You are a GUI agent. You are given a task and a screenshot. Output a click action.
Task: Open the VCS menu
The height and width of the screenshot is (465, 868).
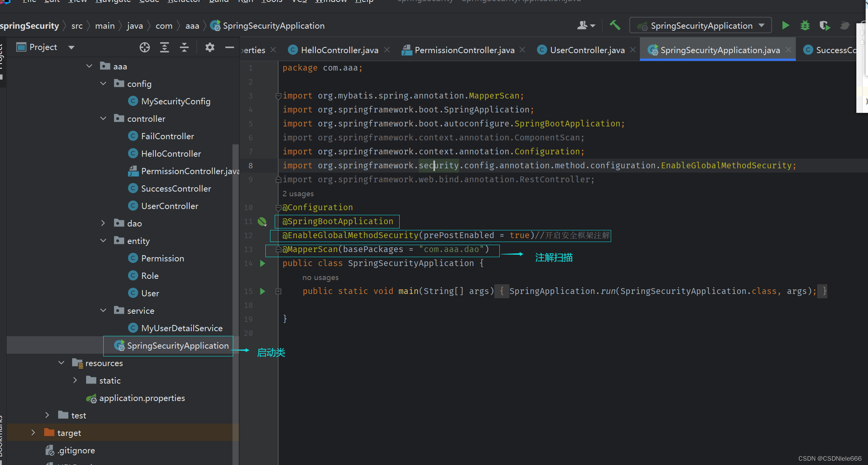coord(298,2)
